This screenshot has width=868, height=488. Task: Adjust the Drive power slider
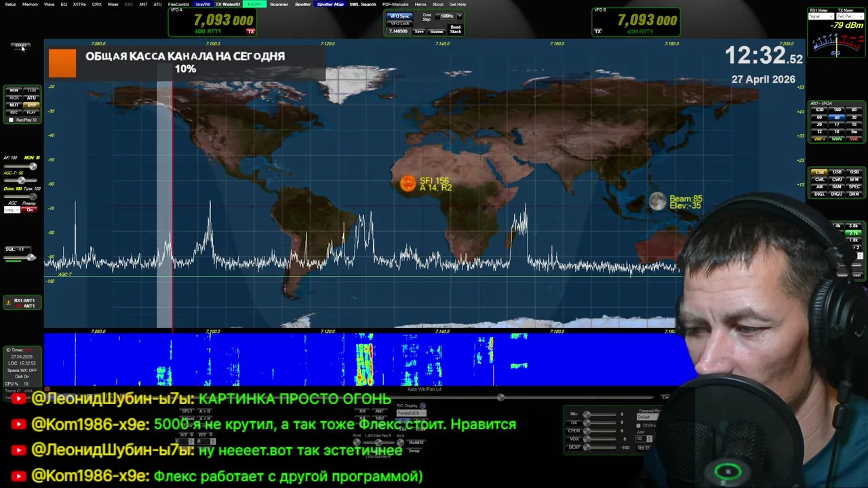[x=22, y=196]
